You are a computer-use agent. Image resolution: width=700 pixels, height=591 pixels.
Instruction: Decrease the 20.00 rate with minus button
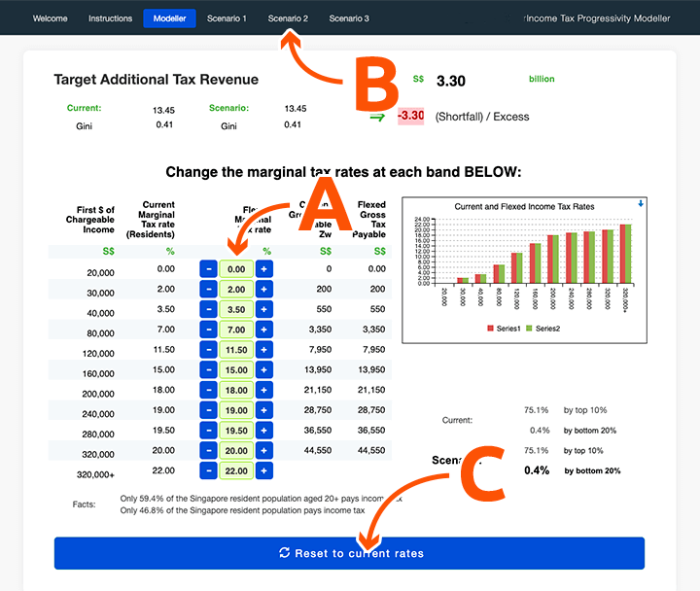tap(209, 451)
